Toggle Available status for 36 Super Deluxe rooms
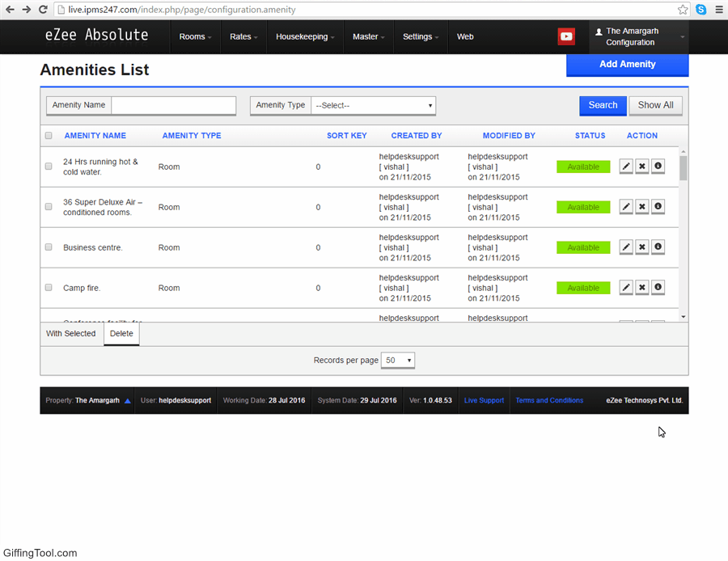 [583, 207]
